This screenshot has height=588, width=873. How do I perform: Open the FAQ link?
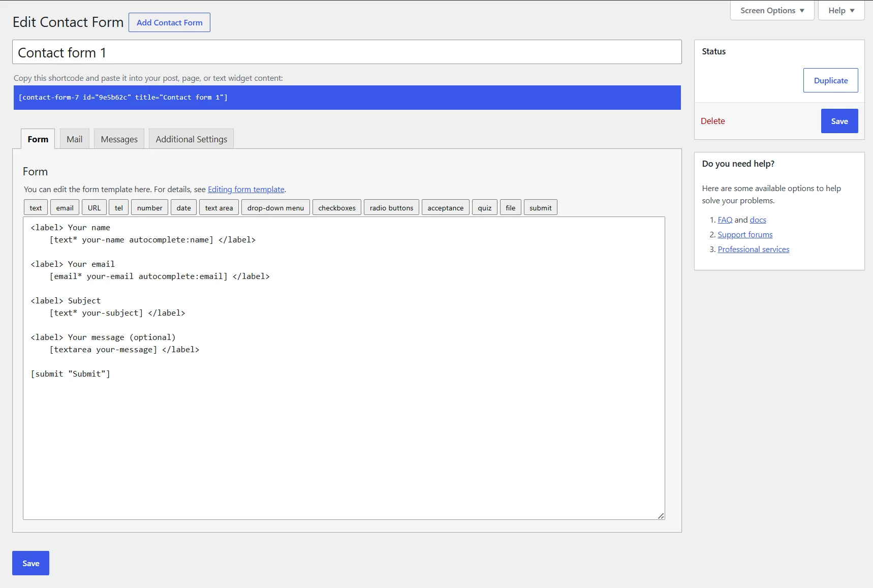(725, 220)
